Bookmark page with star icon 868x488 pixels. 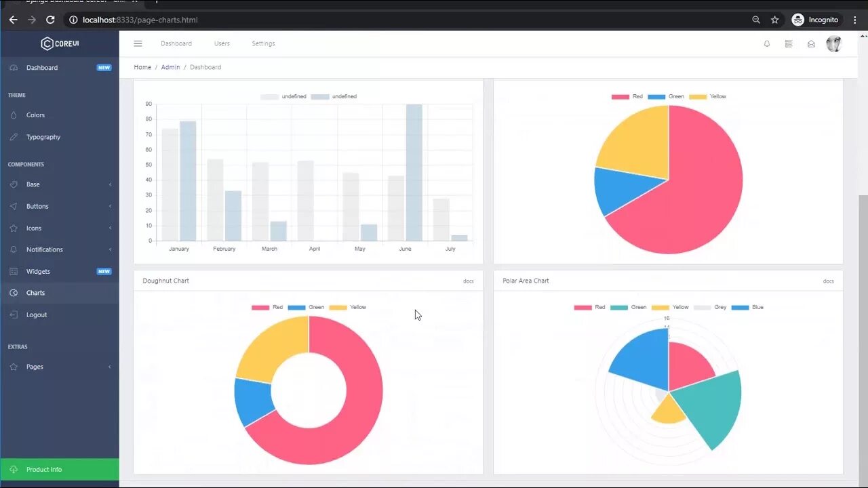click(774, 20)
